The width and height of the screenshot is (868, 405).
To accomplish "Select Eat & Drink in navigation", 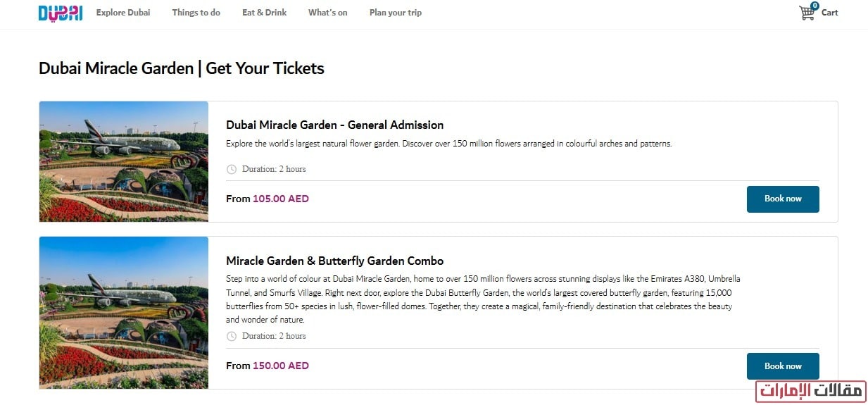I will click(x=264, y=13).
